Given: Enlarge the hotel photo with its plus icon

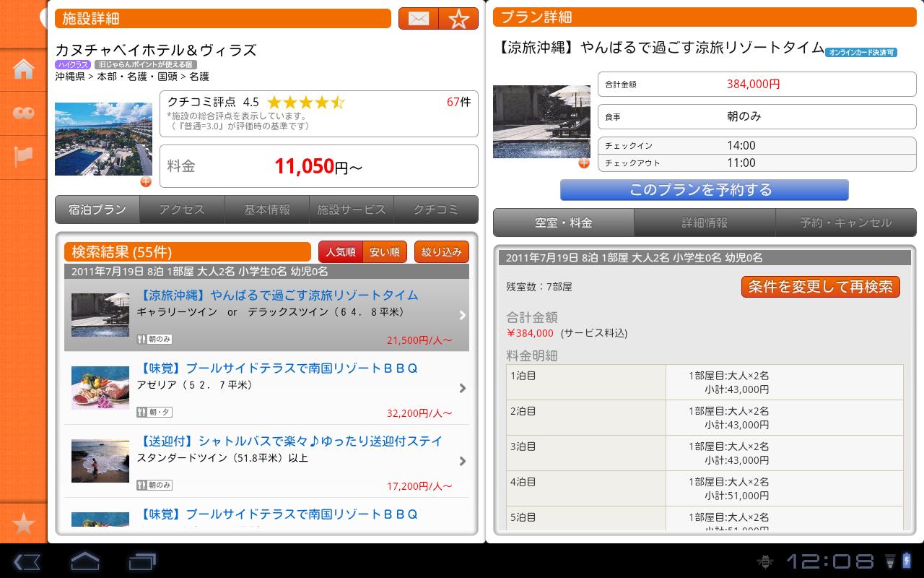Looking at the screenshot, I should (146, 181).
